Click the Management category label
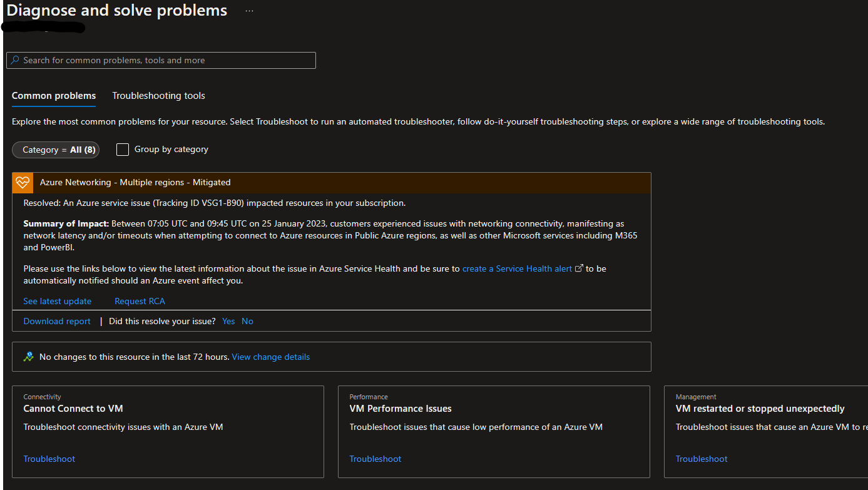Screen dimensions: 868x490 point(696,397)
